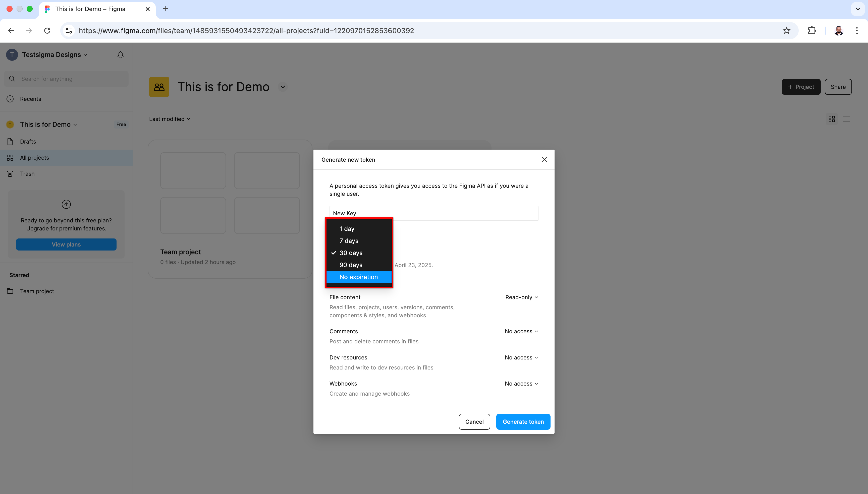
Task: Open Comments No access dropdown
Action: coord(521,332)
